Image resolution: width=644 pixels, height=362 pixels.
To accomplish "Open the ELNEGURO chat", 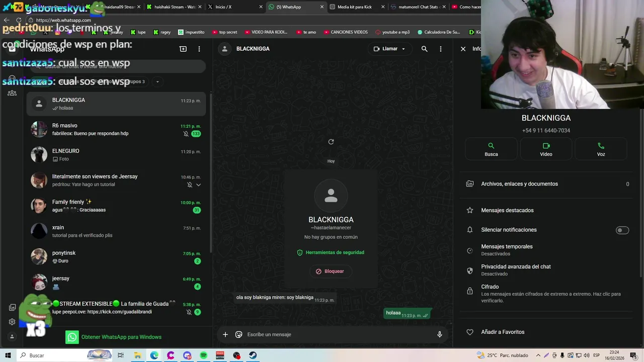I will tap(116, 155).
